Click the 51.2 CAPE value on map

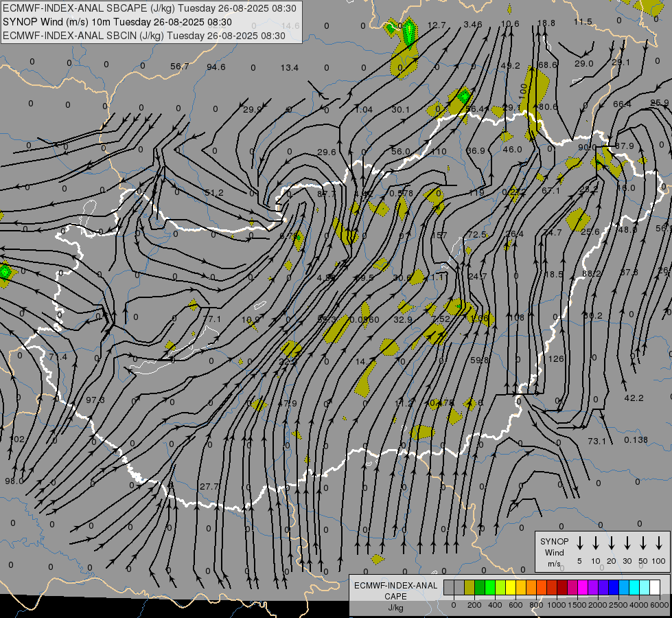tap(214, 192)
